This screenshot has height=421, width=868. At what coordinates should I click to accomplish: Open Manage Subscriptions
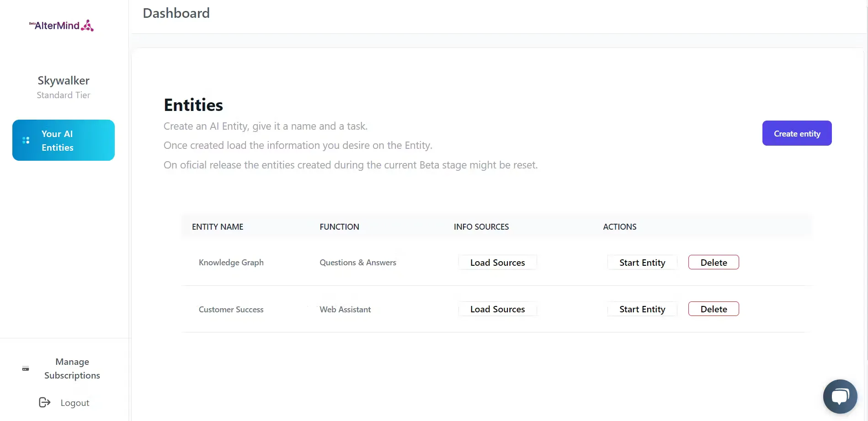[72, 368]
